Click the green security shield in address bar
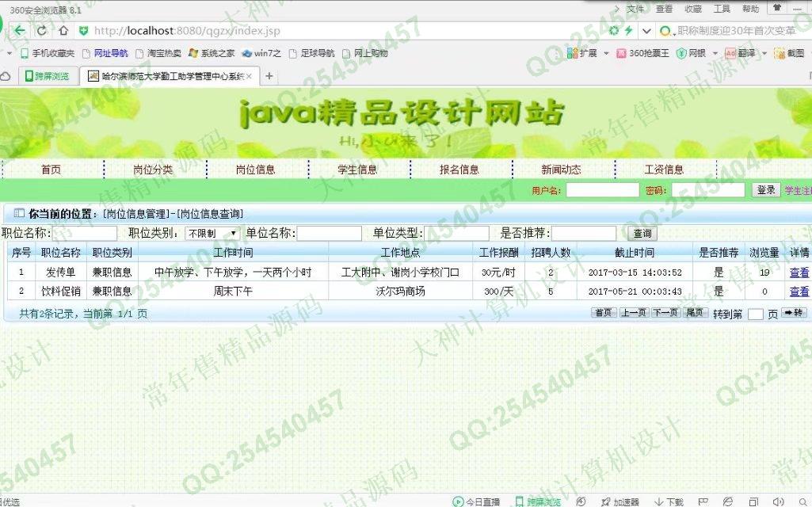Screen dimensions: 812x507 tap(83, 31)
